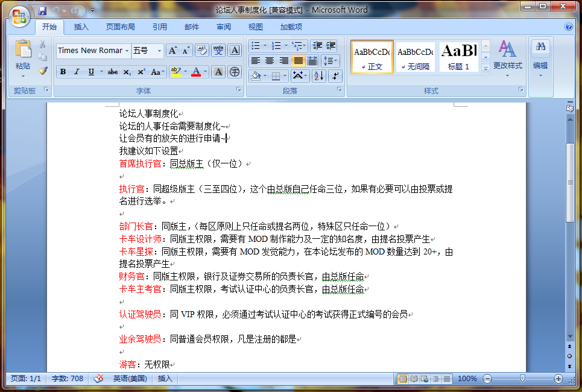Open the phonetic guide (wén) tool

coord(218,50)
